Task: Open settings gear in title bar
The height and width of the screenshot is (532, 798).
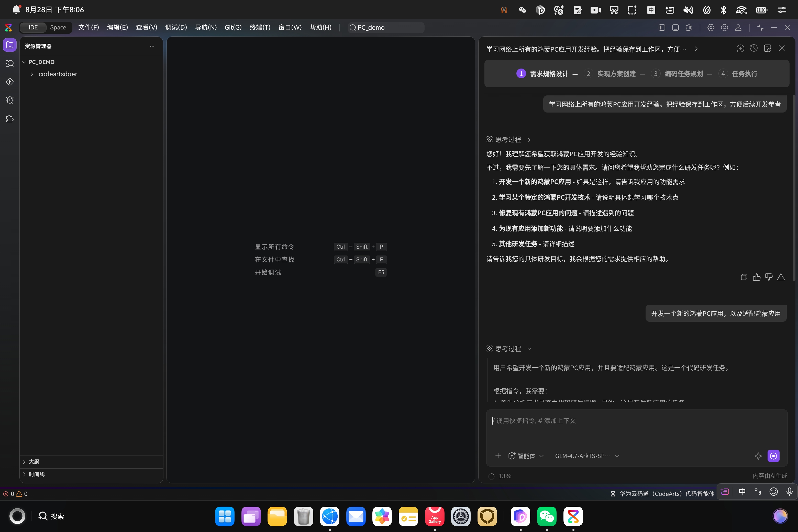Action: coord(711,27)
